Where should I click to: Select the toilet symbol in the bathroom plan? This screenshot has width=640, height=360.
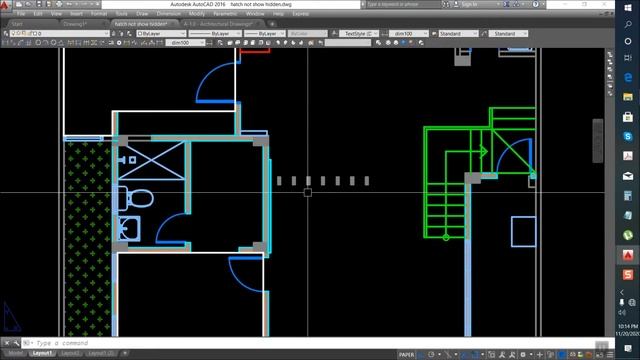tap(136, 199)
